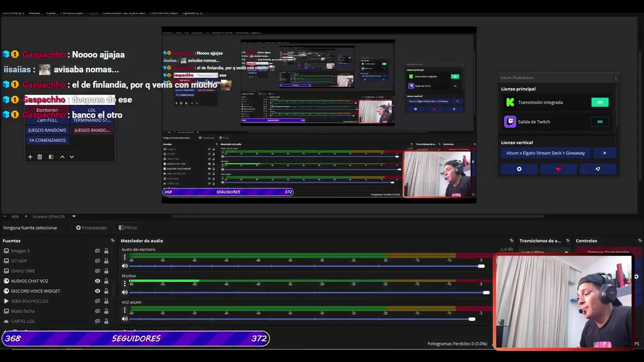The image size is (644, 362).
Task: Undock the Transiciones de escena panel
Action: pyautogui.click(x=568, y=241)
